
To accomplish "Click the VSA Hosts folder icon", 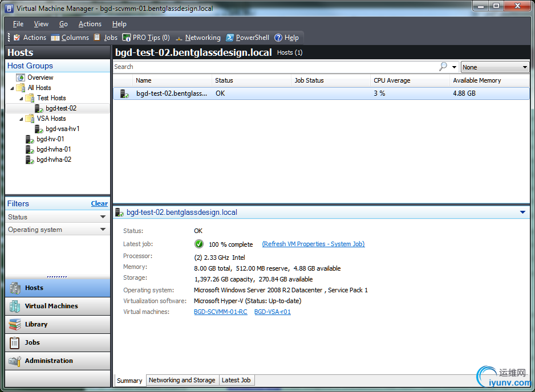I will tap(30, 119).
